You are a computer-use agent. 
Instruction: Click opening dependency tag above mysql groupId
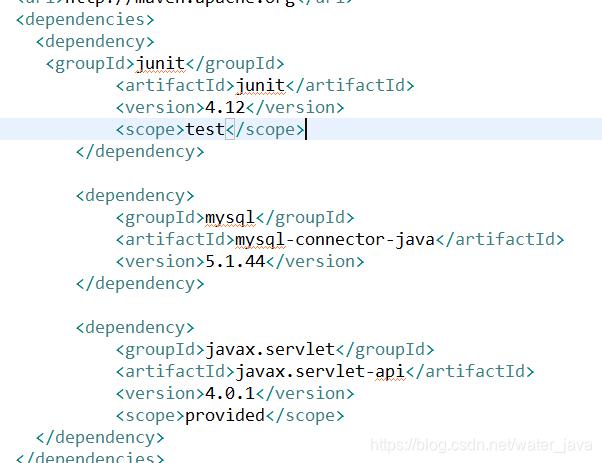point(135,196)
